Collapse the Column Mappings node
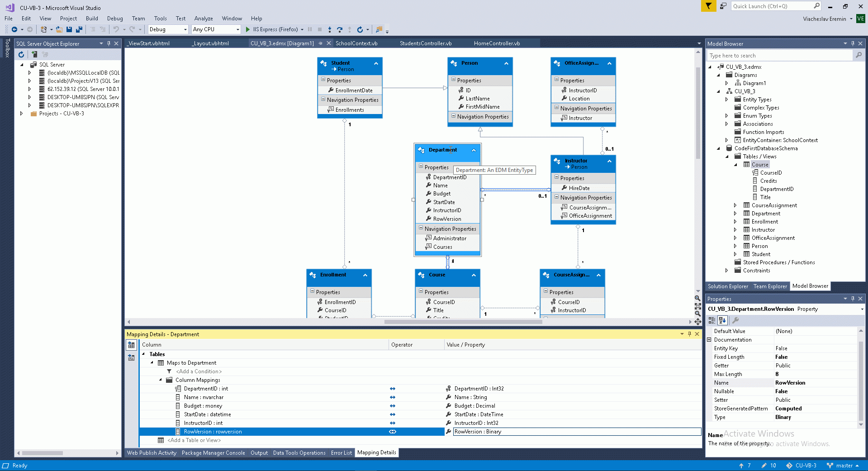This screenshot has width=868, height=471. [x=161, y=380]
